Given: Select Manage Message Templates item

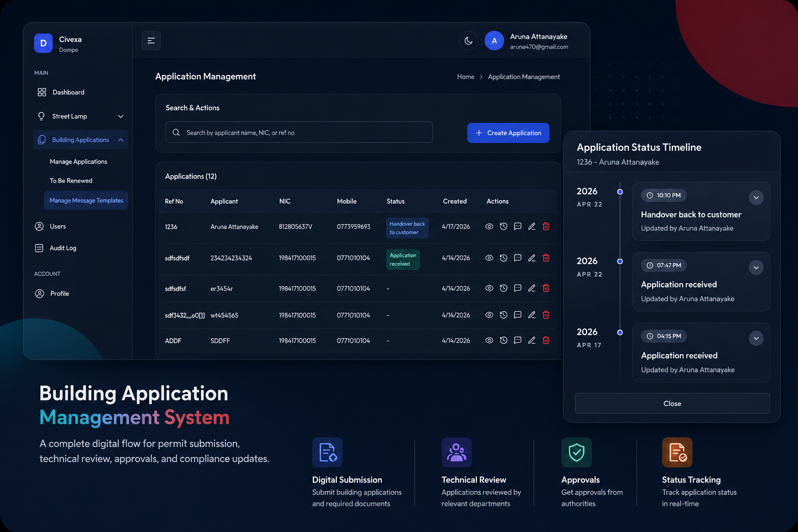Looking at the screenshot, I should pyautogui.click(x=86, y=201).
